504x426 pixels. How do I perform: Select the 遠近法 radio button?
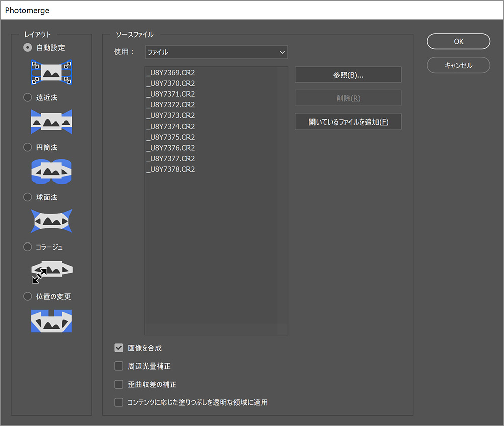click(28, 97)
